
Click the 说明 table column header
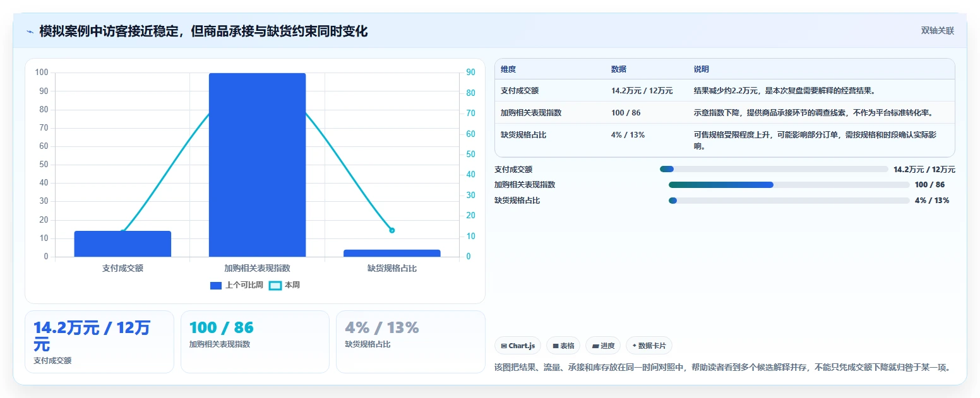(702, 69)
